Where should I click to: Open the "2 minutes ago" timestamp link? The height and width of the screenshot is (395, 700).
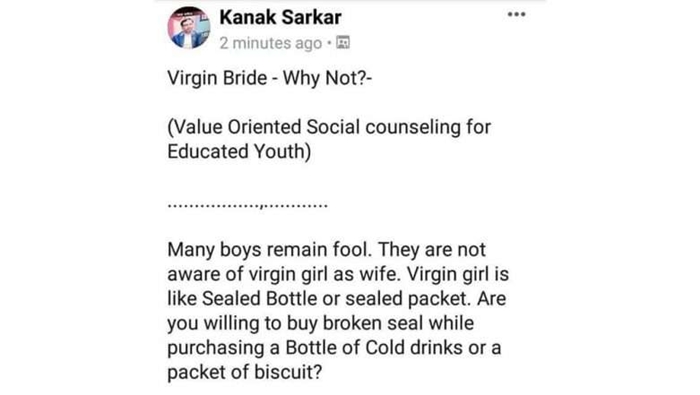tap(271, 43)
